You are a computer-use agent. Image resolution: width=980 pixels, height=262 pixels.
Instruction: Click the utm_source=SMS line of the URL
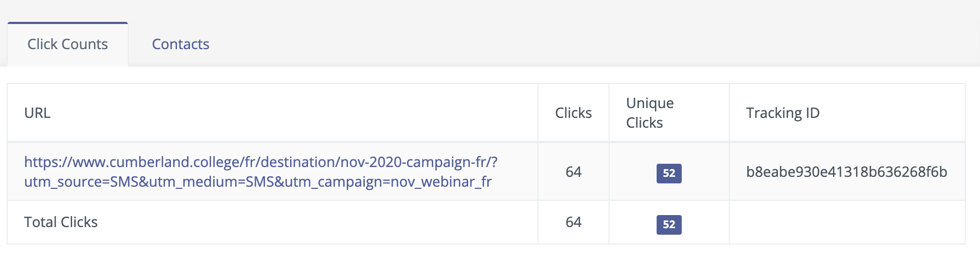258,182
